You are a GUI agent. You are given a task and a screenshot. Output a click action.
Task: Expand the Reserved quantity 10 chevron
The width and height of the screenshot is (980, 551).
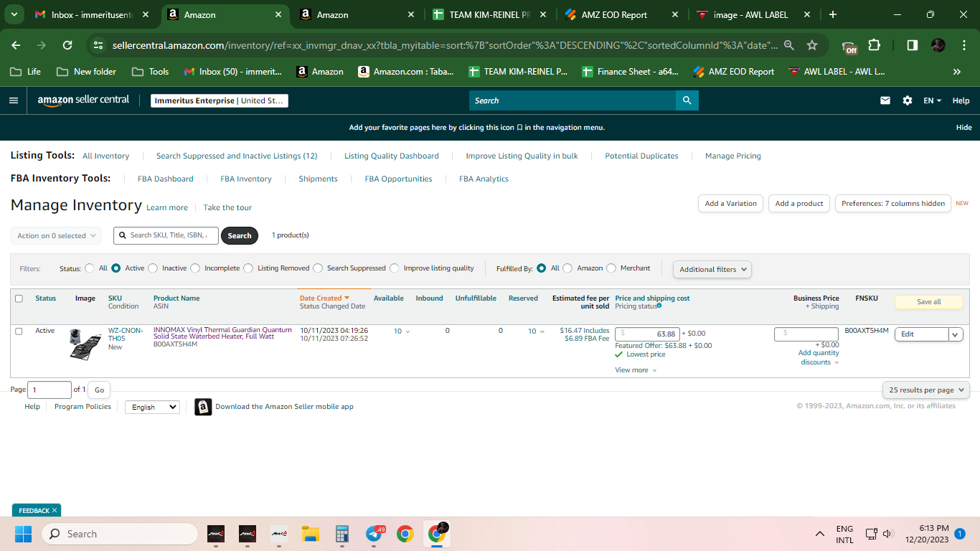click(542, 331)
